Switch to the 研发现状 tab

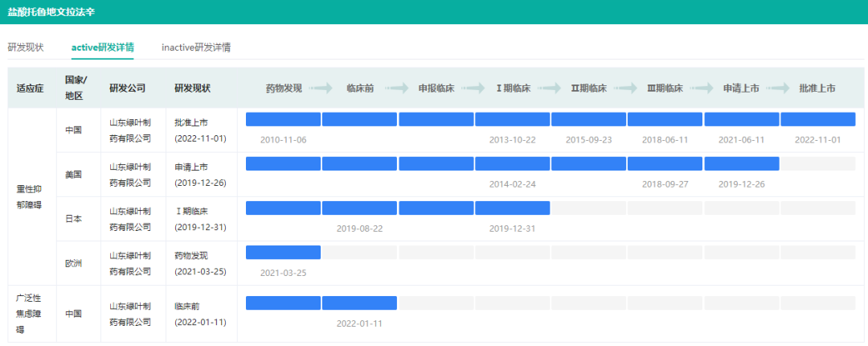(x=26, y=47)
